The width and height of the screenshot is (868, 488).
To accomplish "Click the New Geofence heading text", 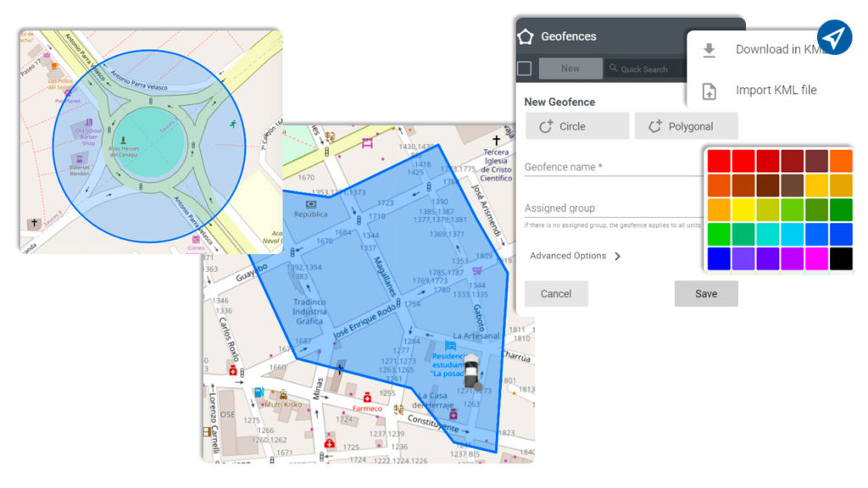I will click(x=559, y=102).
